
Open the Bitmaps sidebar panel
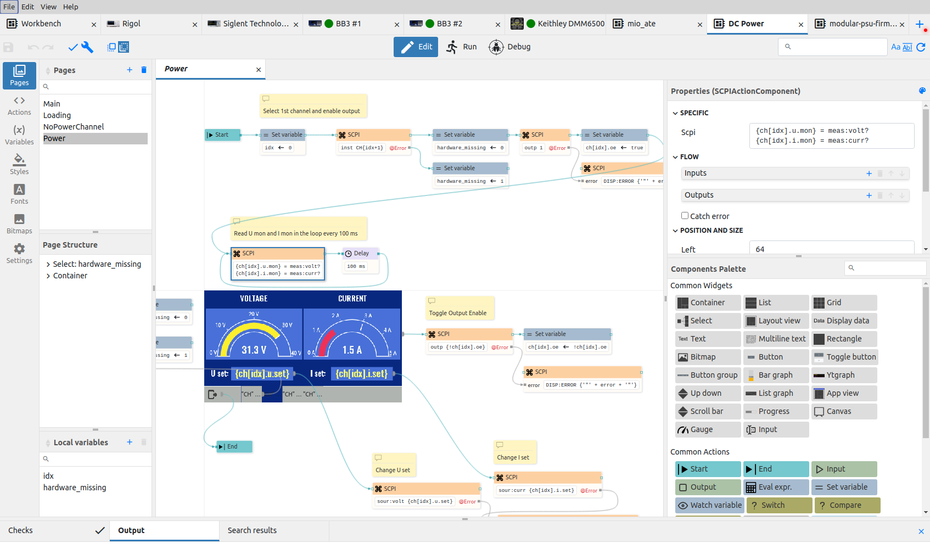19,224
